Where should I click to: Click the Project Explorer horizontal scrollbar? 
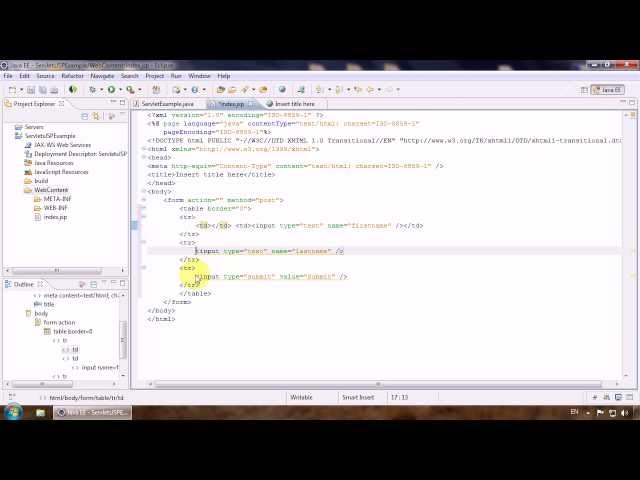pos(57,271)
